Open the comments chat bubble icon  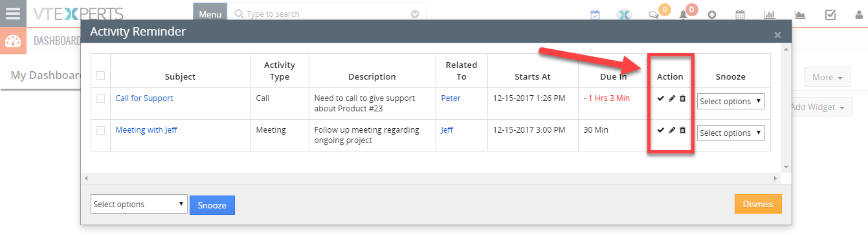[654, 15]
